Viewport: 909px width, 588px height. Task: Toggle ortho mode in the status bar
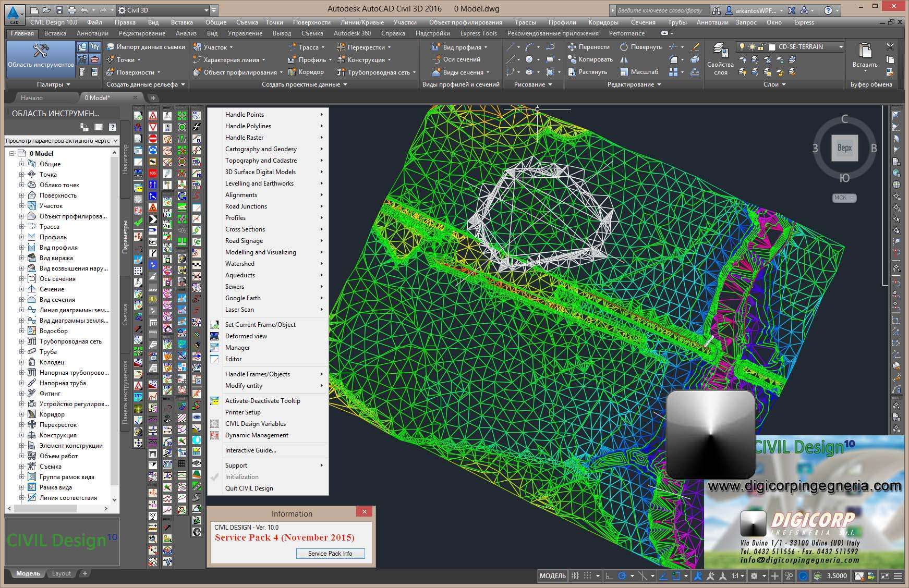(609, 576)
